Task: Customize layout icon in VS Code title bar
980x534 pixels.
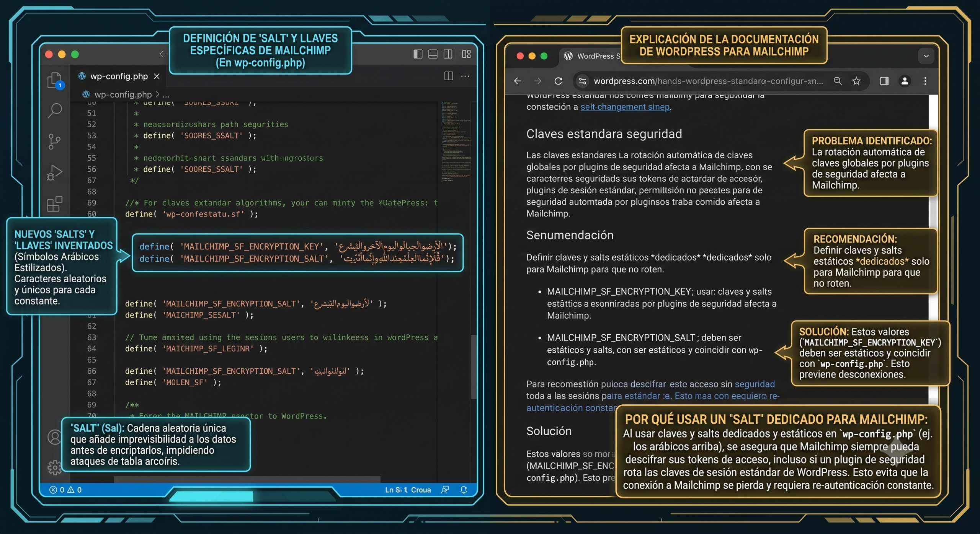Action: [466, 54]
